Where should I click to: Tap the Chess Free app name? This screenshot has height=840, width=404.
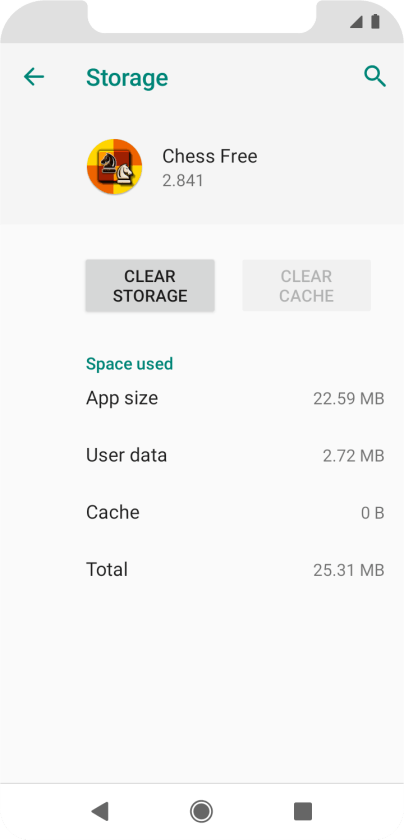[x=210, y=156]
